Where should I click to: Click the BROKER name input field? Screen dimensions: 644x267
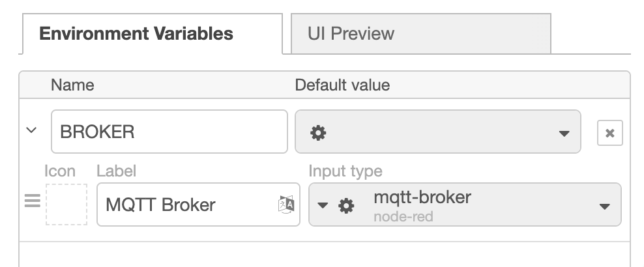coord(169,132)
